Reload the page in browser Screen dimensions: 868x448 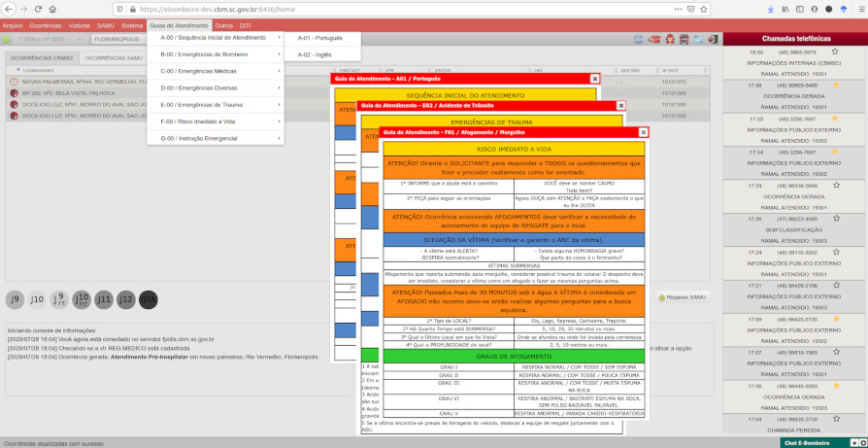tap(38, 10)
